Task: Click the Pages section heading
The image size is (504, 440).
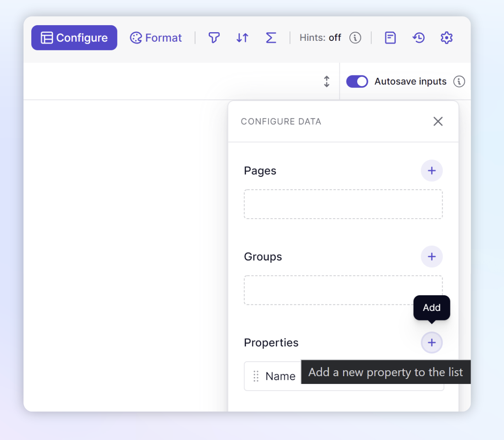Action: pos(260,171)
